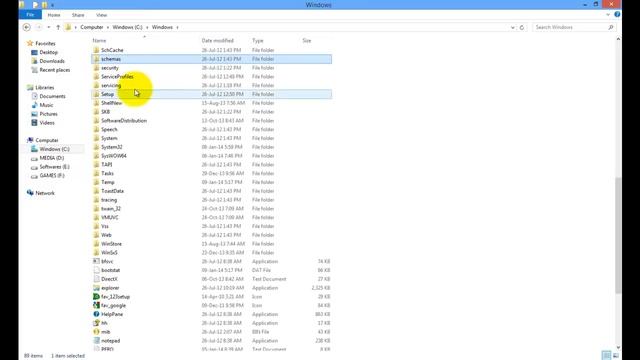Select Windows (C:) drive in navigation pane
The image size is (640, 360).
pos(54,149)
